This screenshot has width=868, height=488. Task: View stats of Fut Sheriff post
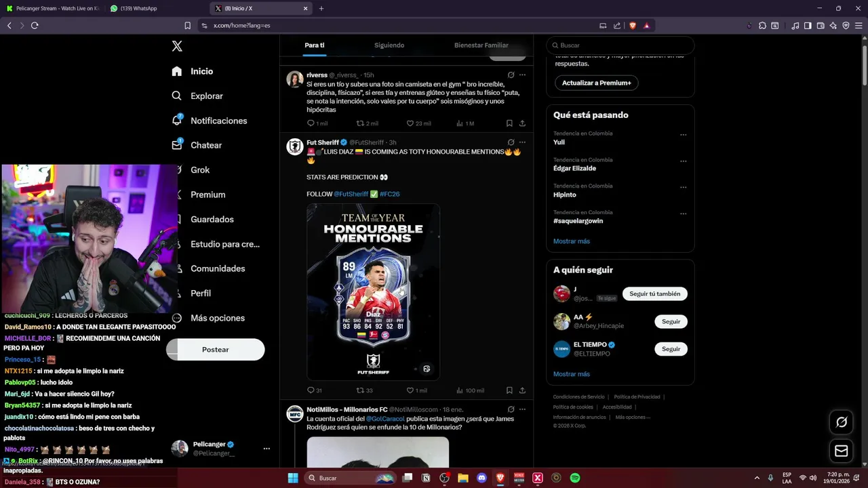pyautogui.click(x=470, y=390)
